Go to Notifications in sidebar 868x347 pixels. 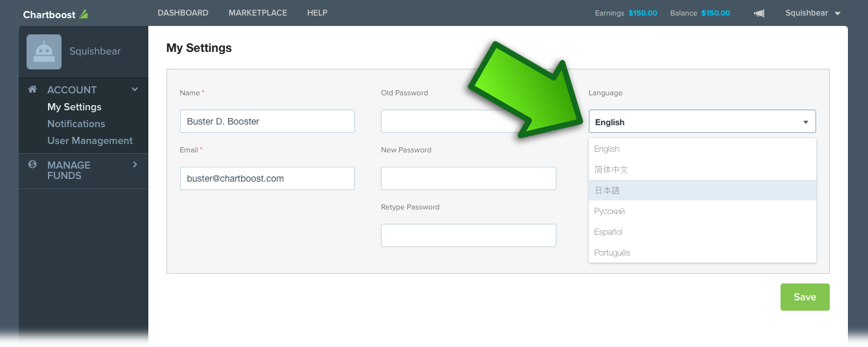tap(76, 124)
